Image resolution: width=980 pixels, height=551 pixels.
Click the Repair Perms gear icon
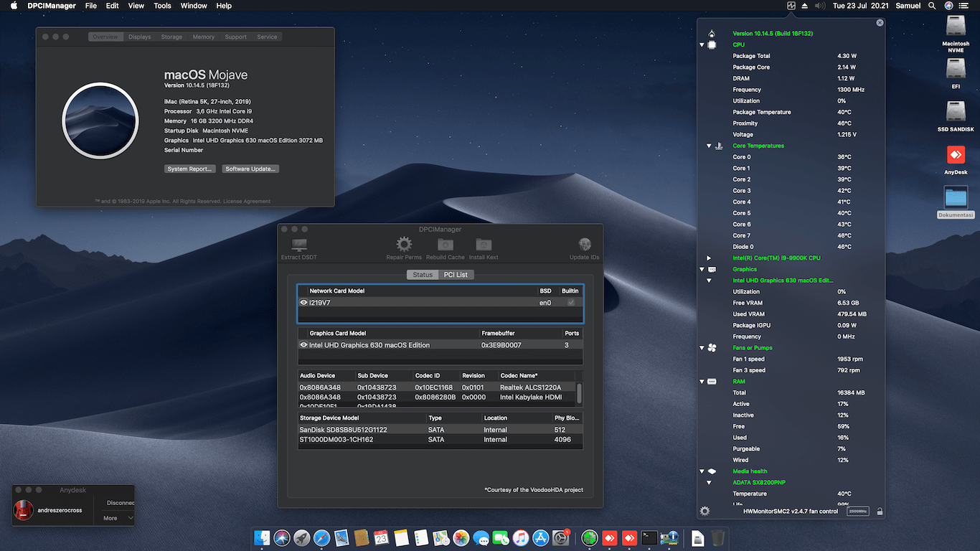point(404,245)
